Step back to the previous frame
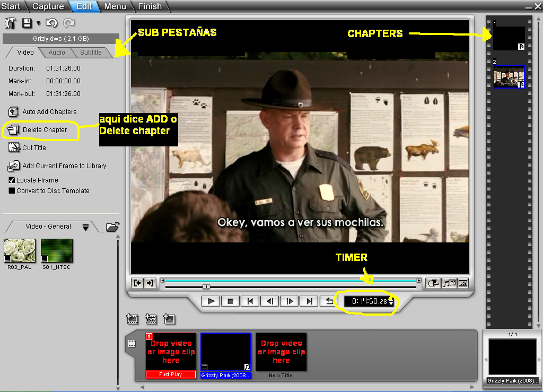543x392 pixels. pyautogui.click(x=270, y=301)
